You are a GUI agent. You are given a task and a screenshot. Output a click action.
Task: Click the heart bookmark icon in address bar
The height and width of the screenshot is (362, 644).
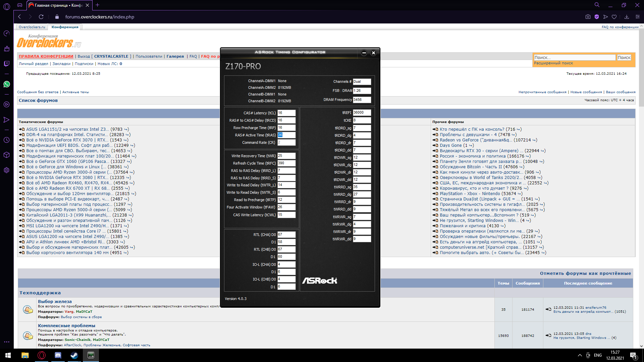614,17
